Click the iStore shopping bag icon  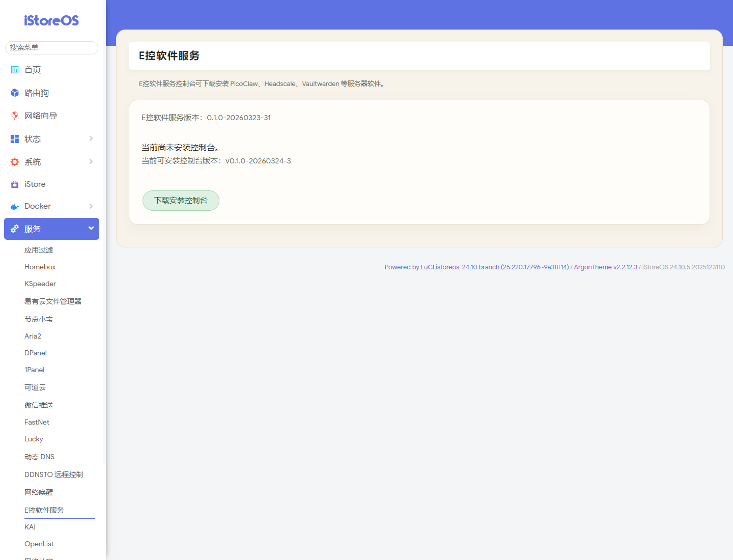pos(15,184)
